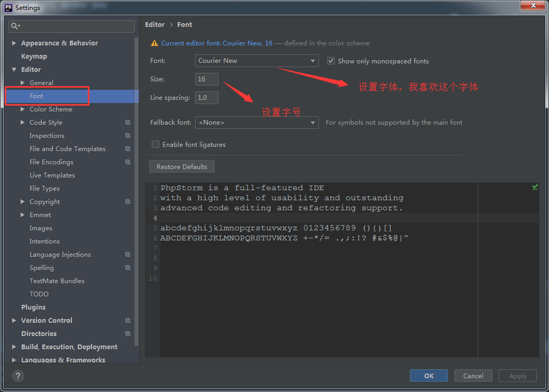Click project-level icon next to Language Injections

pos(127,255)
